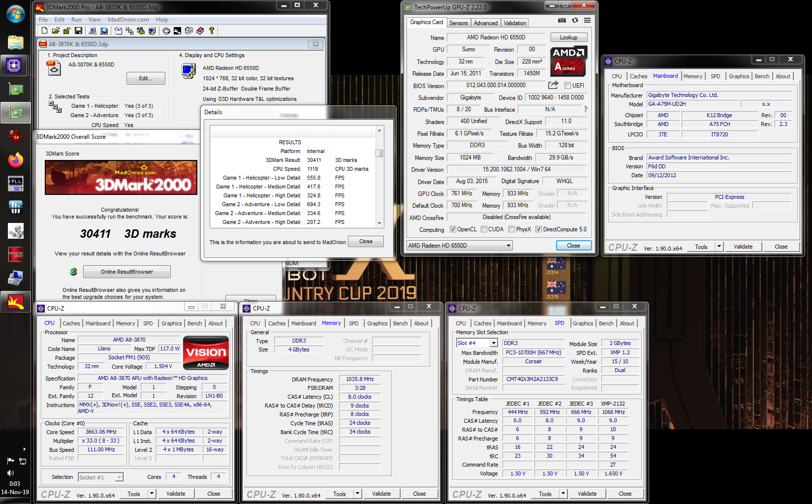Click the system clock in the taskbar
Screen dimensions: 812x504
click(x=15, y=488)
